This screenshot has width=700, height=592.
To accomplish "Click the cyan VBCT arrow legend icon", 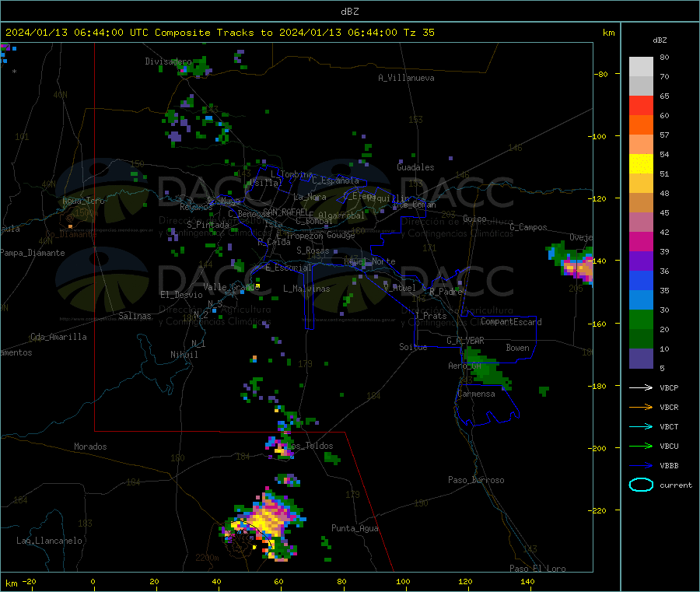I will [641, 427].
